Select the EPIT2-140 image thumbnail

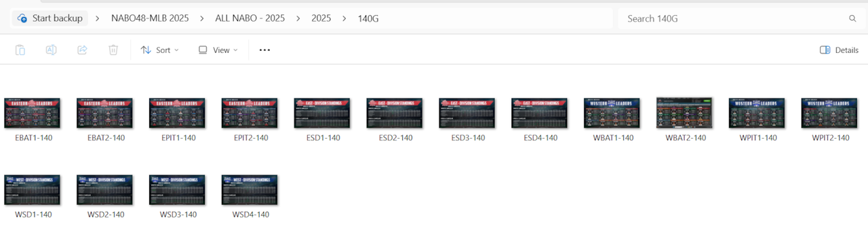(250, 113)
